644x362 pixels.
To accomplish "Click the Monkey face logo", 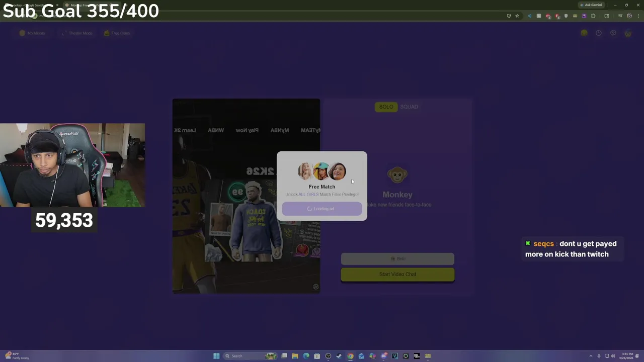I will click(x=397, y=175).
